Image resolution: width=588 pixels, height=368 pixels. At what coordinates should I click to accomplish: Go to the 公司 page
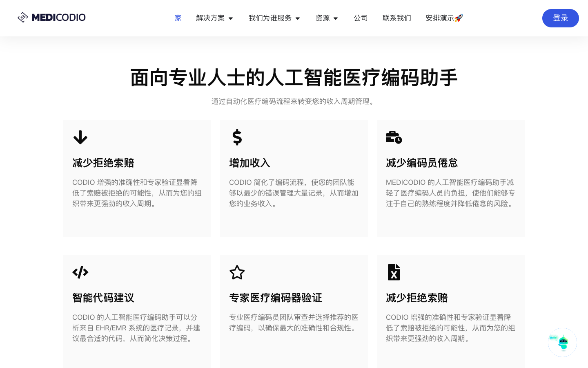coord(361,18)
